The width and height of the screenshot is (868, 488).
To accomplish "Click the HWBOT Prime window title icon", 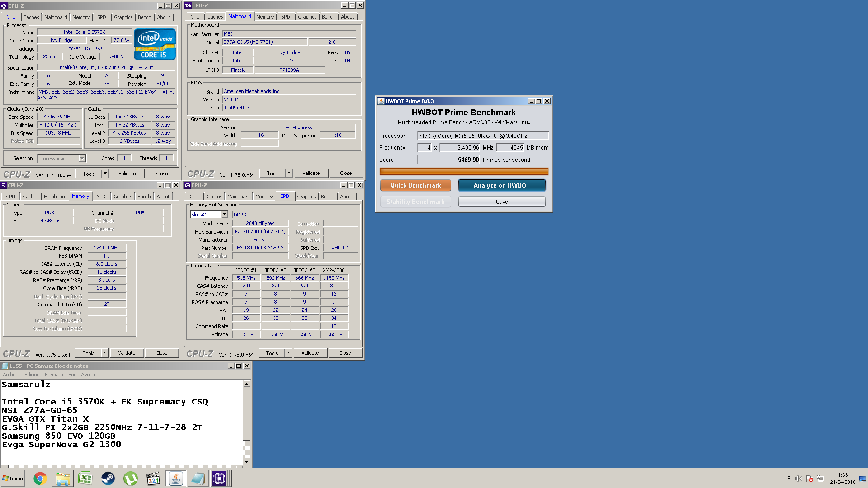I will point(381,101).
